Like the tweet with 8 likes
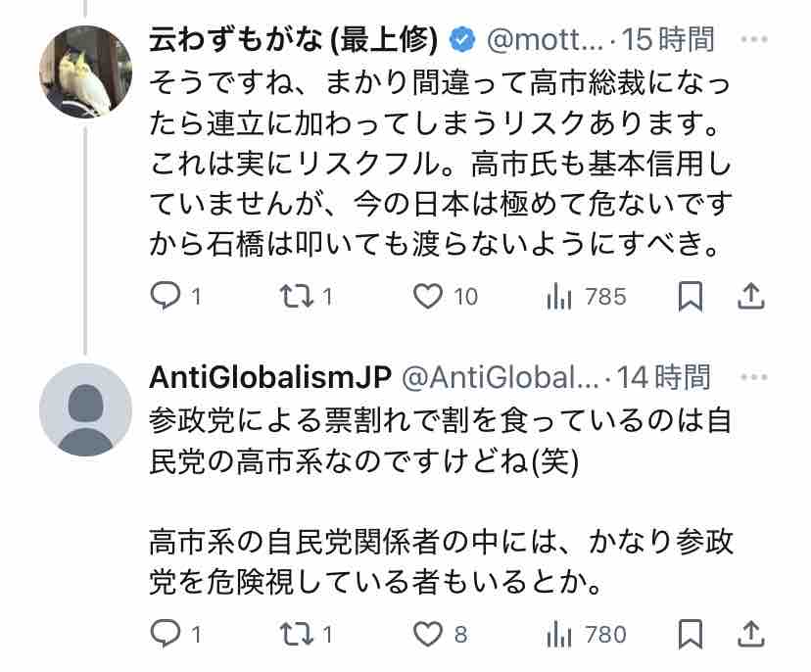This screenshot has height=672, width=811. (428, 634)
